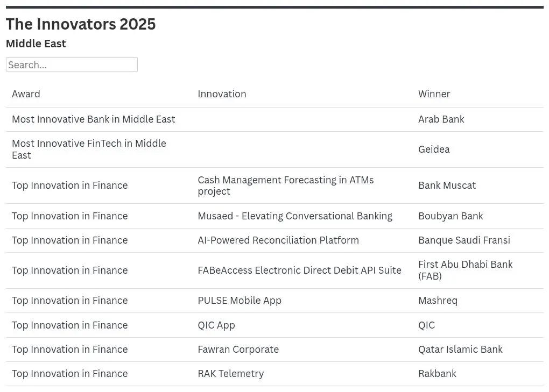The height and width of the screenshot is (392, 549).
Task: Select the Fawran Corporate innovation cell
Action: pyautogui.click(x=238, y=350)
